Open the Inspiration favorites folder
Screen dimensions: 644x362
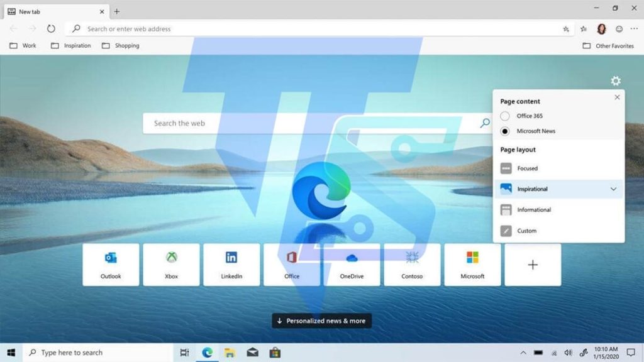[70, 45]
